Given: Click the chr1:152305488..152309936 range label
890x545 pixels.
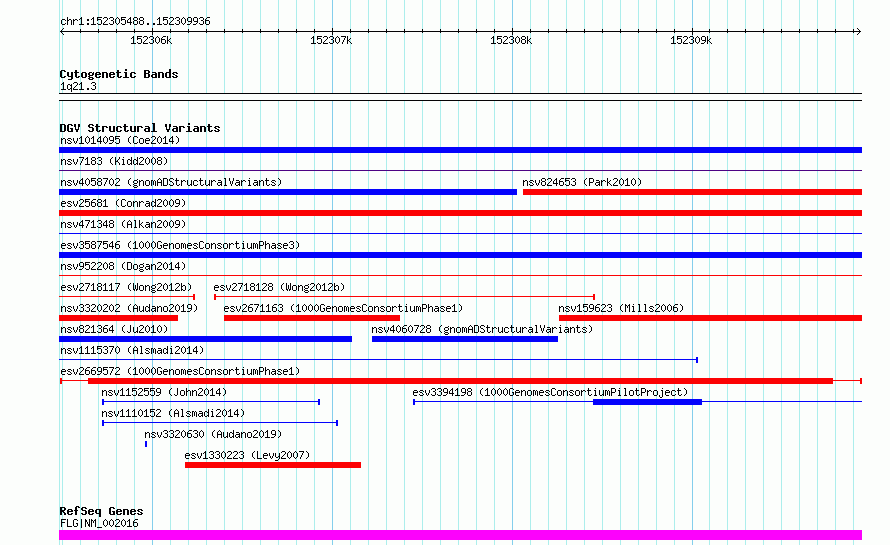Looking at the screenshot, I should (135, 22).
